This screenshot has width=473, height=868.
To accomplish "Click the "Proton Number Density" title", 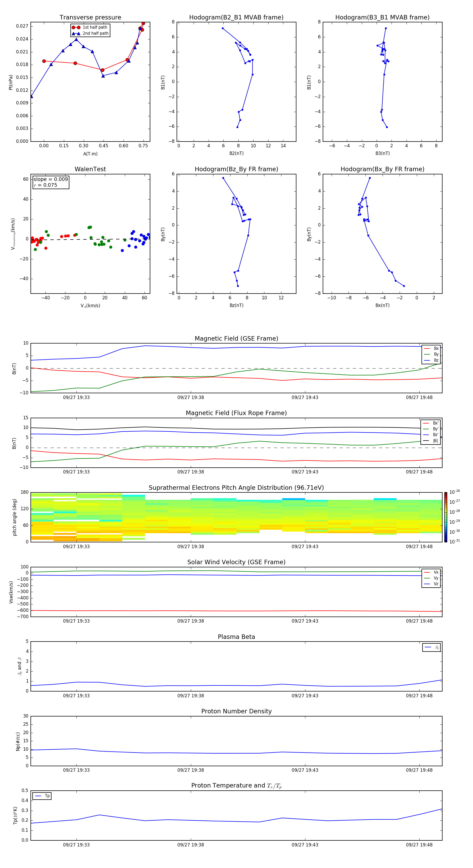I will (x=236, y=711).
